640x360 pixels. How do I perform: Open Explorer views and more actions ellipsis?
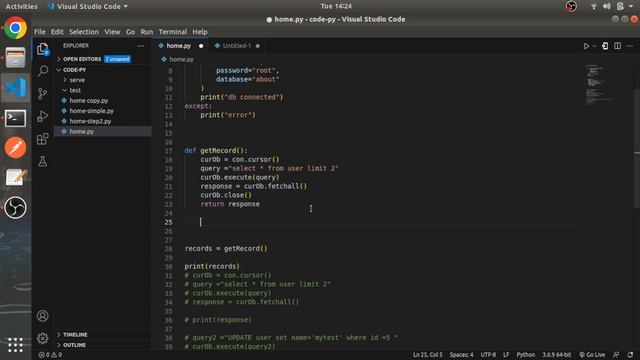point(141,46)
